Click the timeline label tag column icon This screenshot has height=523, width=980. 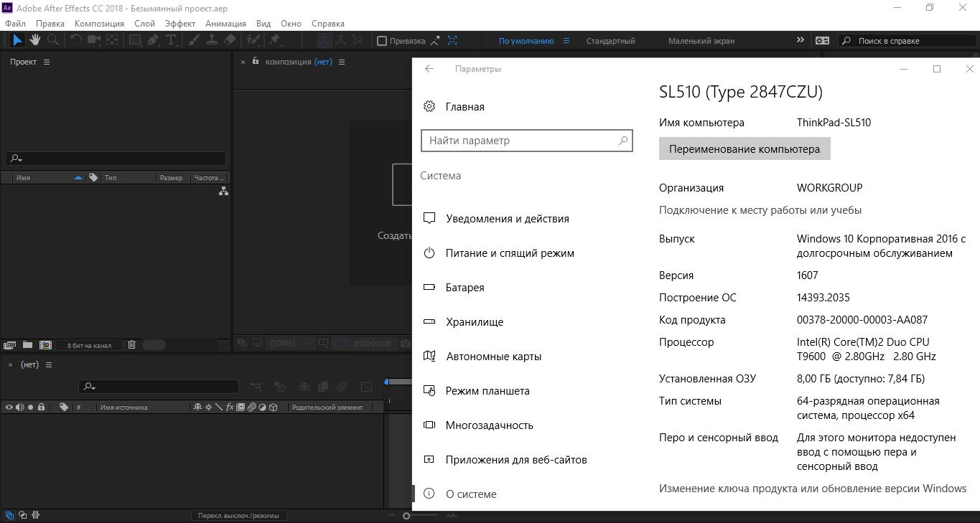(x=64, y=407)
